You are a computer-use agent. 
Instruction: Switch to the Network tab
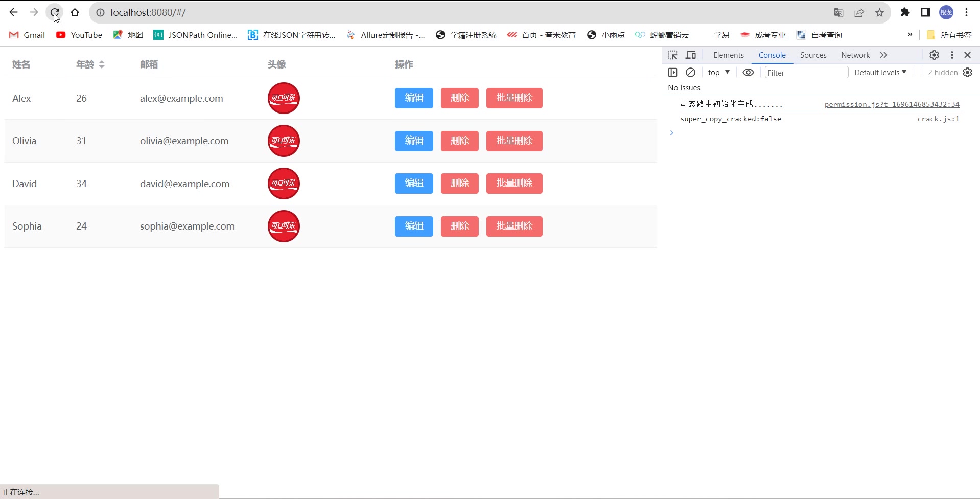coord(855,55)
